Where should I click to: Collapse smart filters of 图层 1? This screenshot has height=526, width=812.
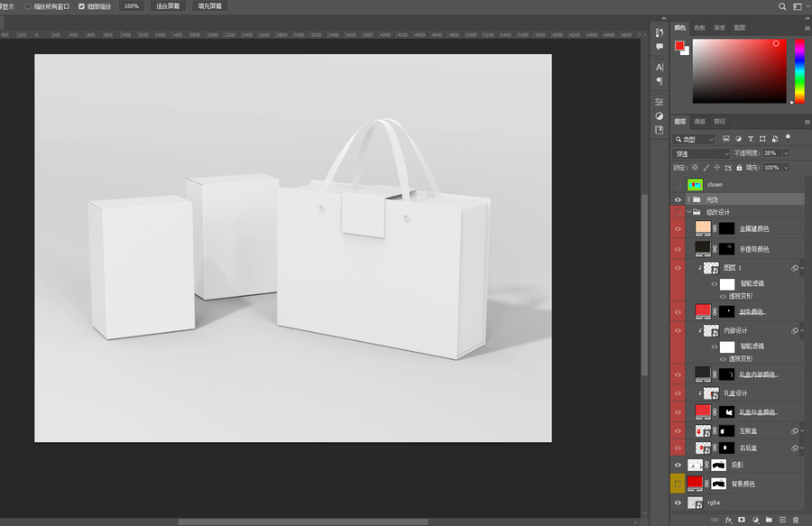click(802, 268)
